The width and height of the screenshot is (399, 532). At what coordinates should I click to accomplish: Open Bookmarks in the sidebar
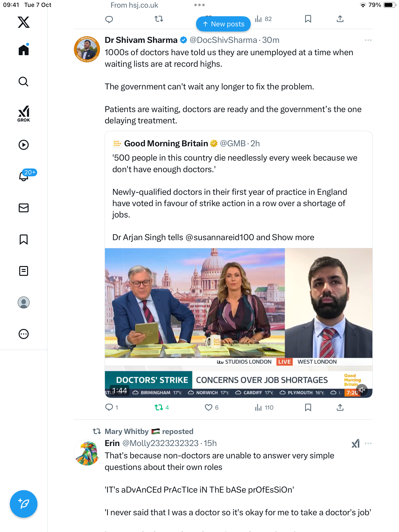pyautogui.click(x=24, y=239)
